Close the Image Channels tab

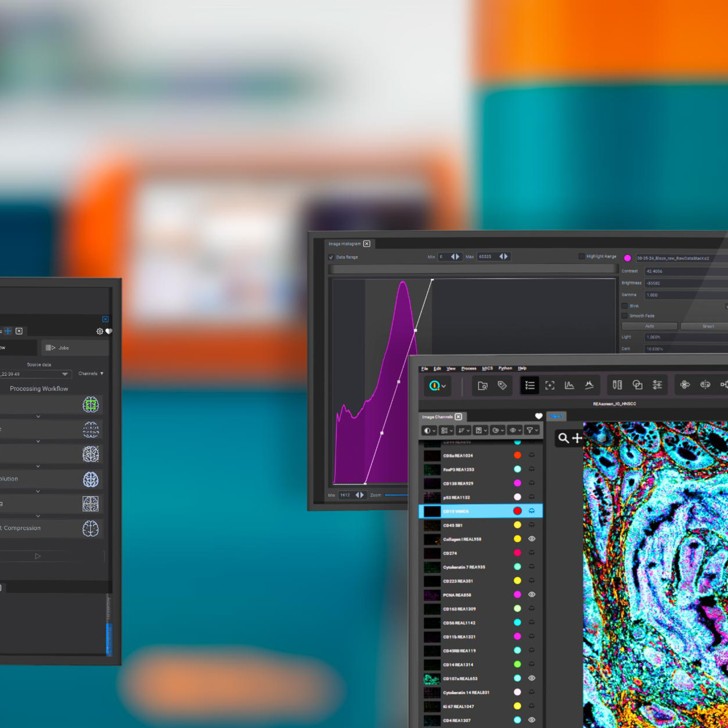pos(458,417)
